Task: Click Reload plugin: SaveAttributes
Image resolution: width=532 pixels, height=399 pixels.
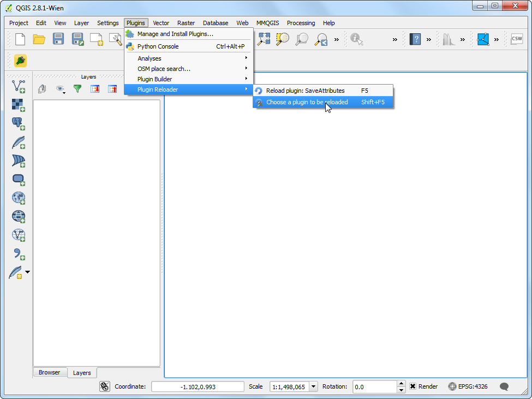Action: click(323, 91)
